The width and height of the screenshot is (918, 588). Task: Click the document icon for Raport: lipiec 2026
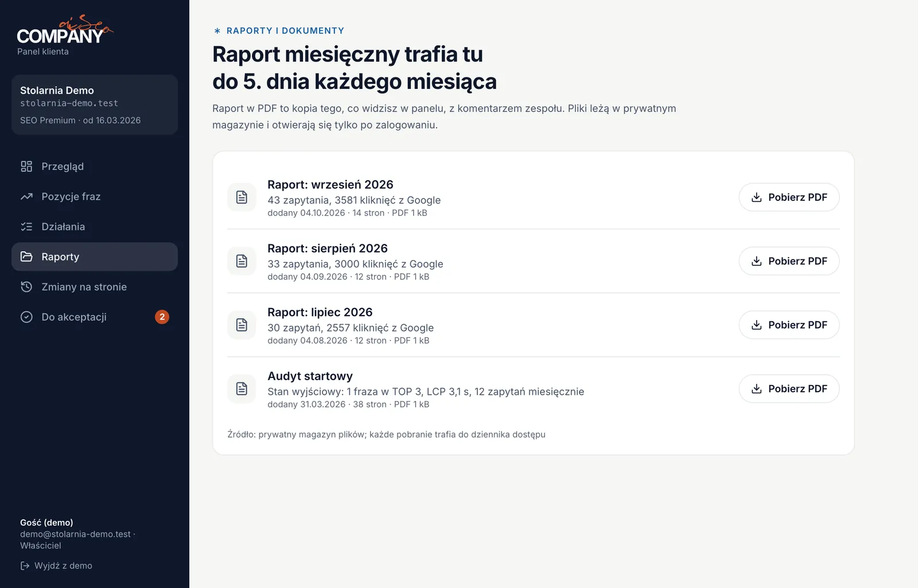point(242,325)
